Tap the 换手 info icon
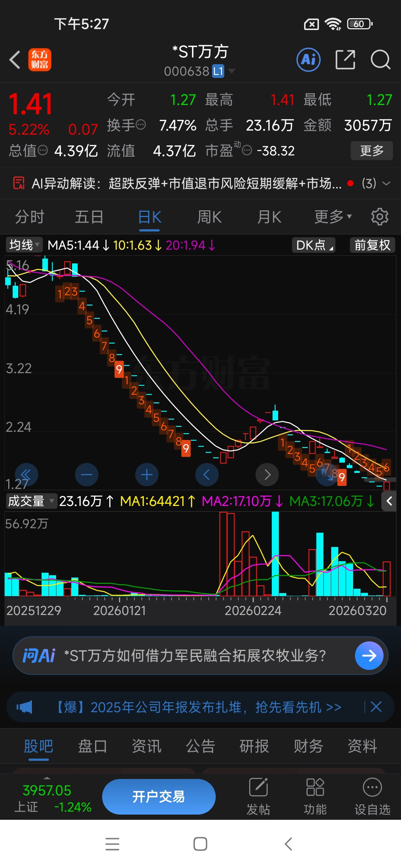Viewport: 401px width, 868px height. pos(141,125)
